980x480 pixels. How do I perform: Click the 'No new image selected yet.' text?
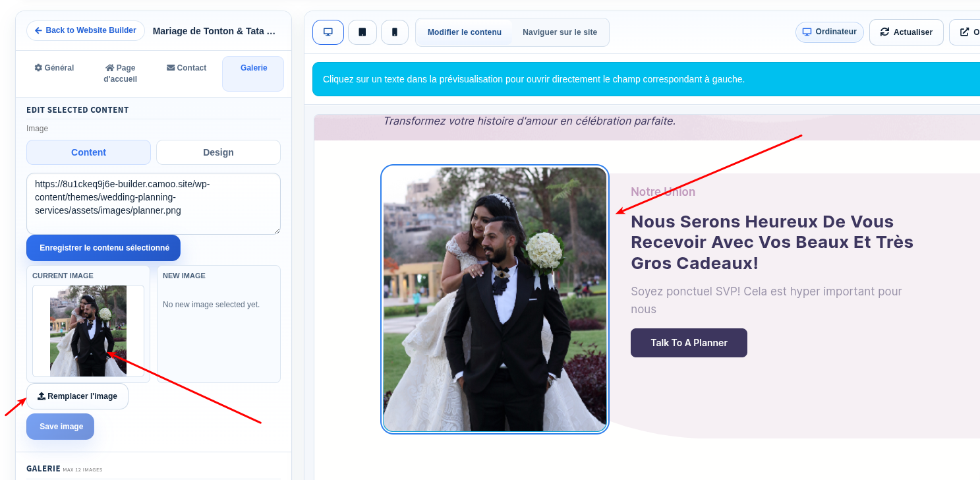[x=212, y=305]
